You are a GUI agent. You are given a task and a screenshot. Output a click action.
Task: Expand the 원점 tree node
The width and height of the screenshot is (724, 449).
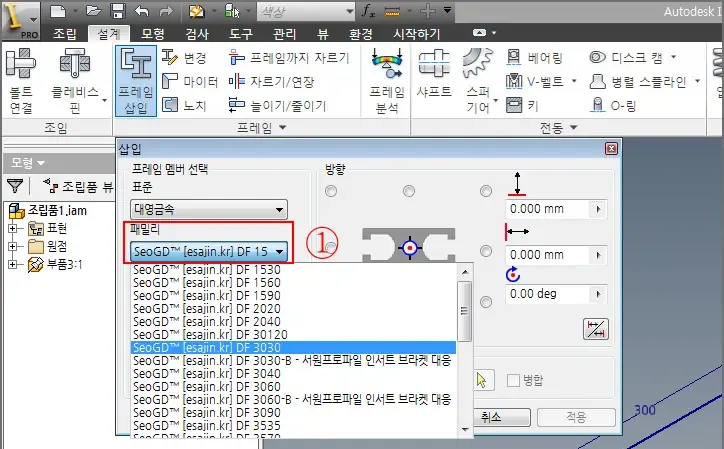point(12,246)
